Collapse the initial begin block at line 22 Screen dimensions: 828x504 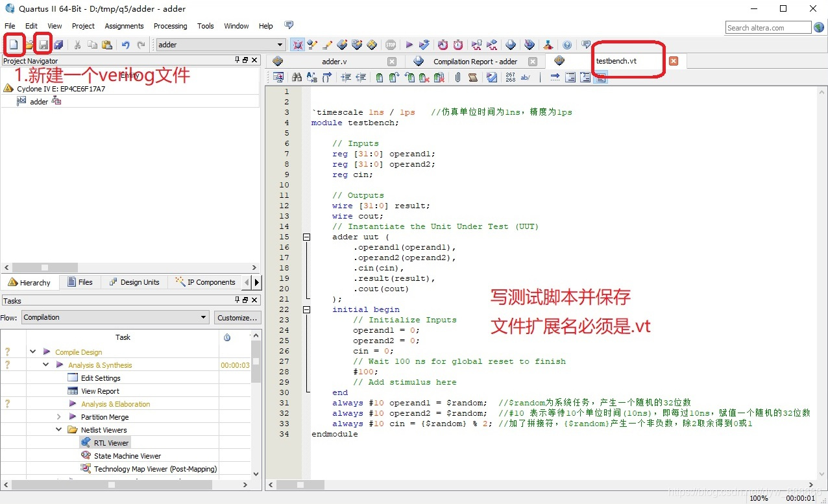[x=306, y=309]
